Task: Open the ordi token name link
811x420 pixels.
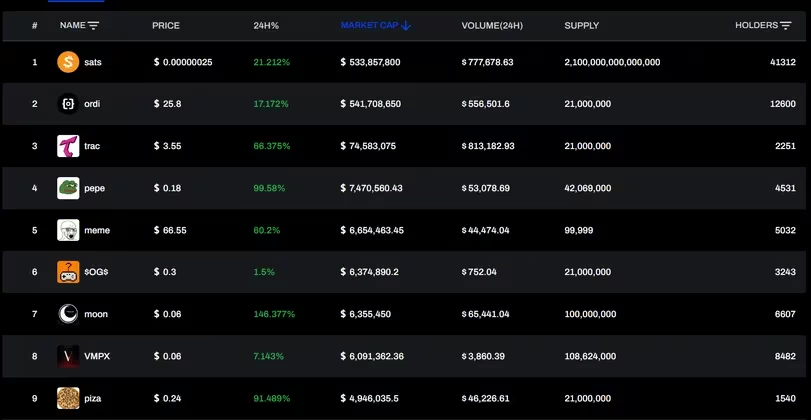Action: [93, 104]
